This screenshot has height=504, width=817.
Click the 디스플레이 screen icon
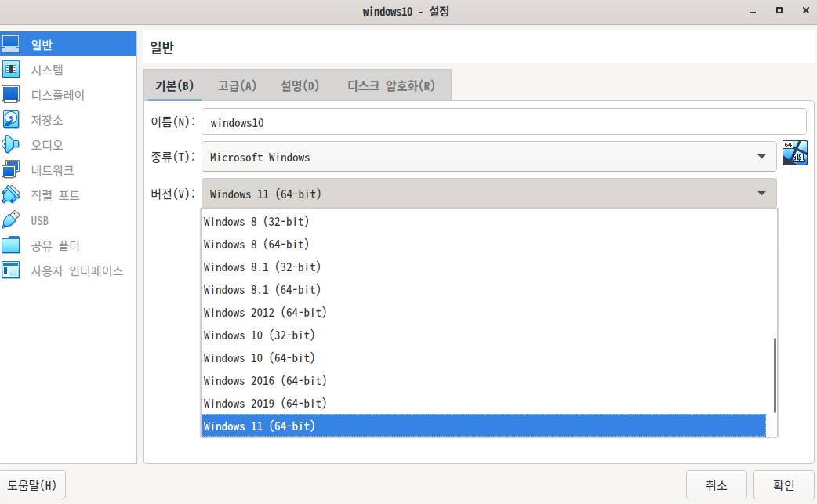pyautogui.click(x=10, y=94)
